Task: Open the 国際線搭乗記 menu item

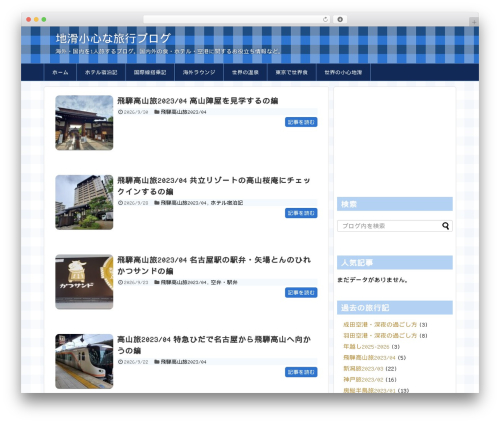Action: 150,72
